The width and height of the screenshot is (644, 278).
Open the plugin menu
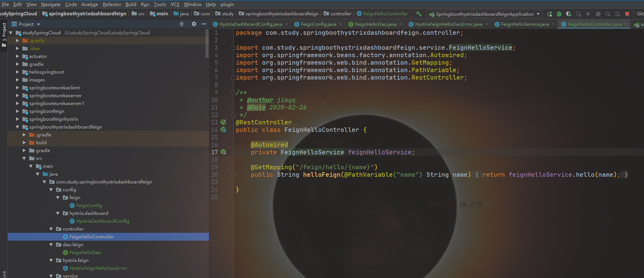(227, 4)
